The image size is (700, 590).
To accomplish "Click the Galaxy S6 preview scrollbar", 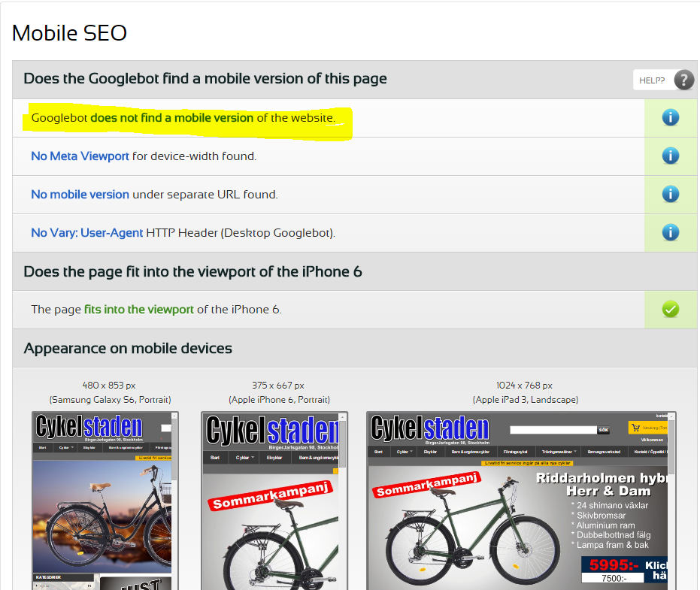I will point(174,501).
